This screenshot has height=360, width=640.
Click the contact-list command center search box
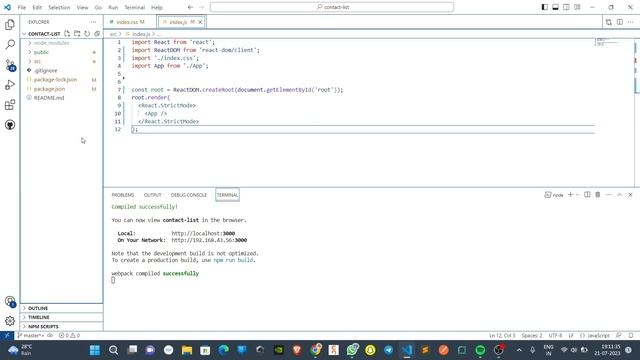(x=332, y=7)
